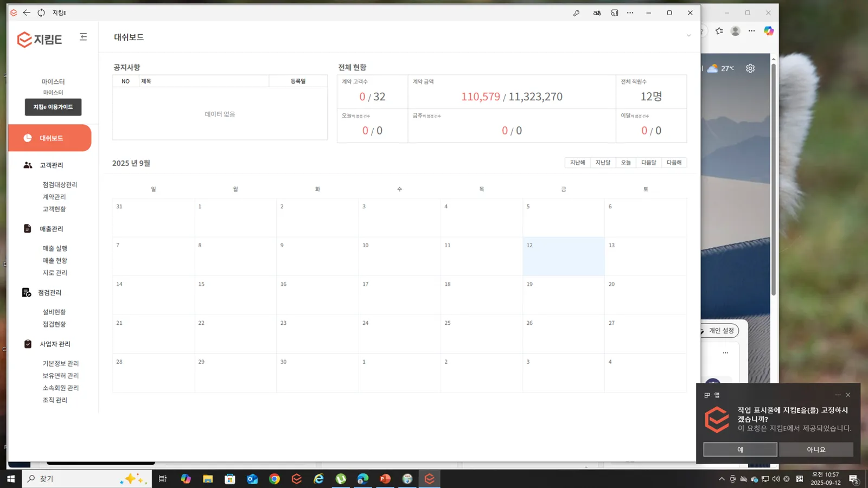
Task: Expand the header chevron next to 대쉬보드
Action: pyautogui.click(x=688, y=36)
